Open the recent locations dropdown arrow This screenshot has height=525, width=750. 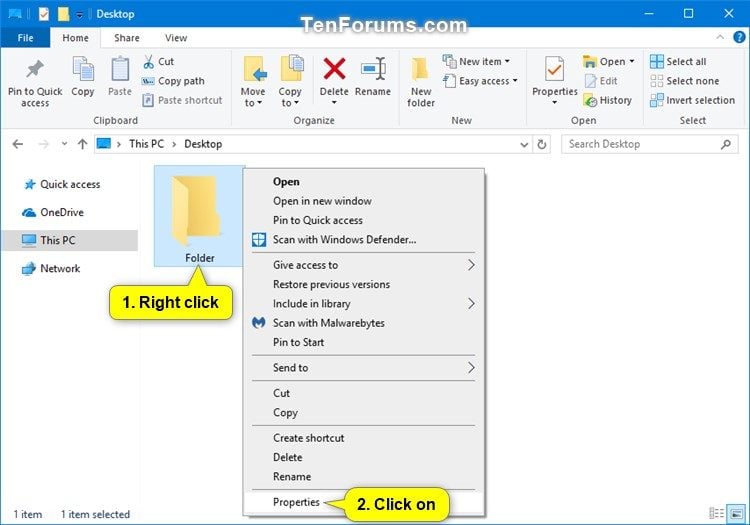[x=64, y=144]
